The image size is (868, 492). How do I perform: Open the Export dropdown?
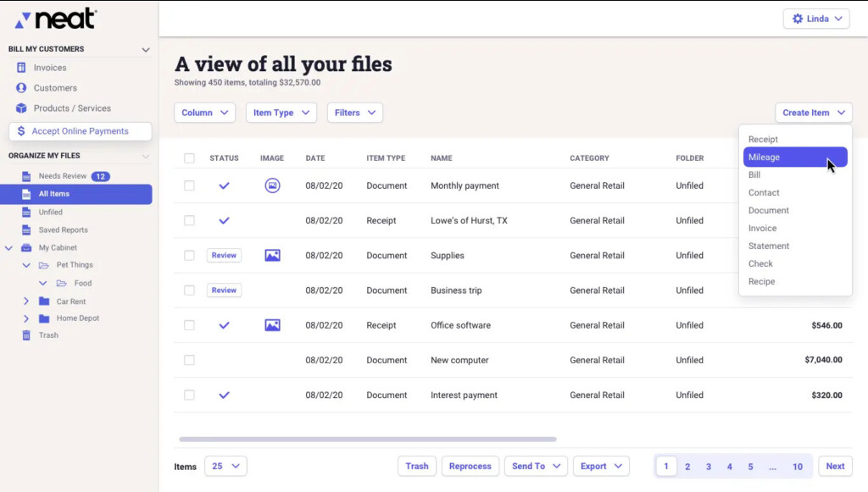click(x=601, y=466)
